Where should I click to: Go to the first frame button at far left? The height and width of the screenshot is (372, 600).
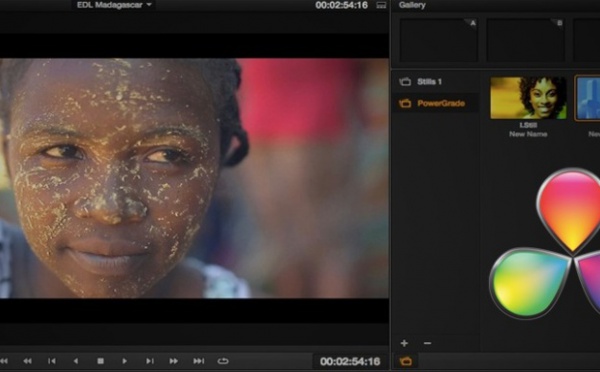[4, 361]
